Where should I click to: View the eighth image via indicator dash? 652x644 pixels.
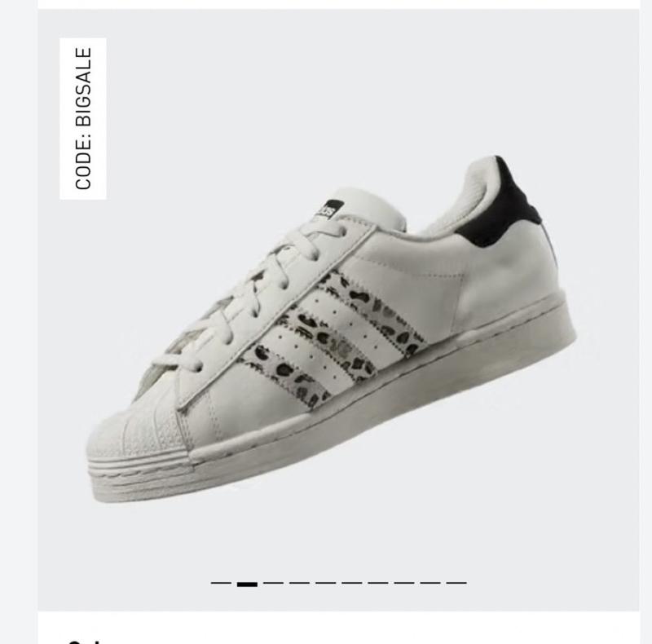coord(404,583)
